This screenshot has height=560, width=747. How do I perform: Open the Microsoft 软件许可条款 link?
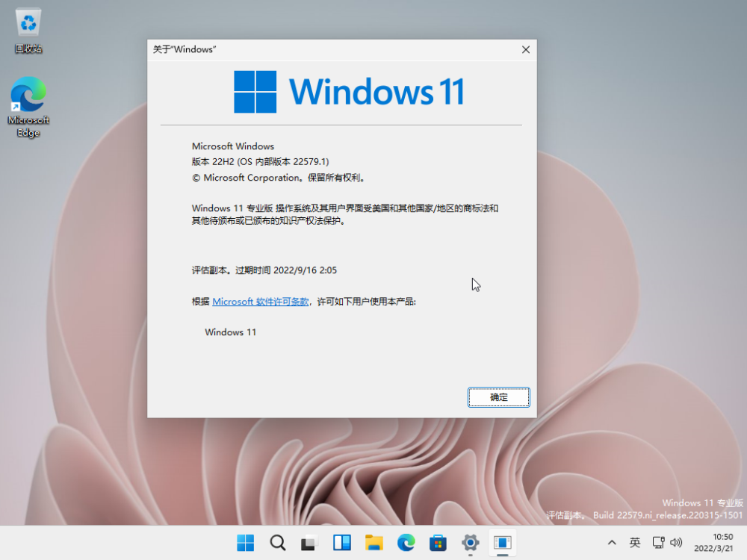[260, 302]
